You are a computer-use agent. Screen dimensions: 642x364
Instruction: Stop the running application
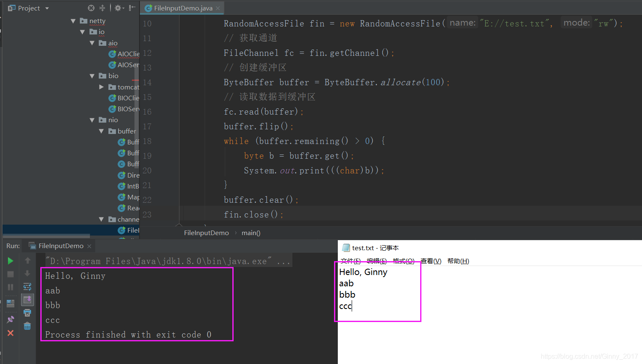pyautogui.click(x=10, y=274)
